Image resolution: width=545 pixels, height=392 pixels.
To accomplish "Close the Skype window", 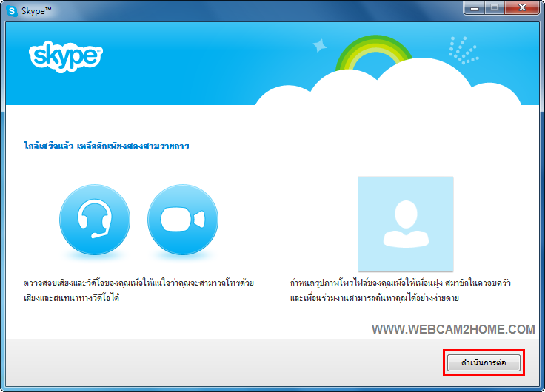I will click(521, 7).
